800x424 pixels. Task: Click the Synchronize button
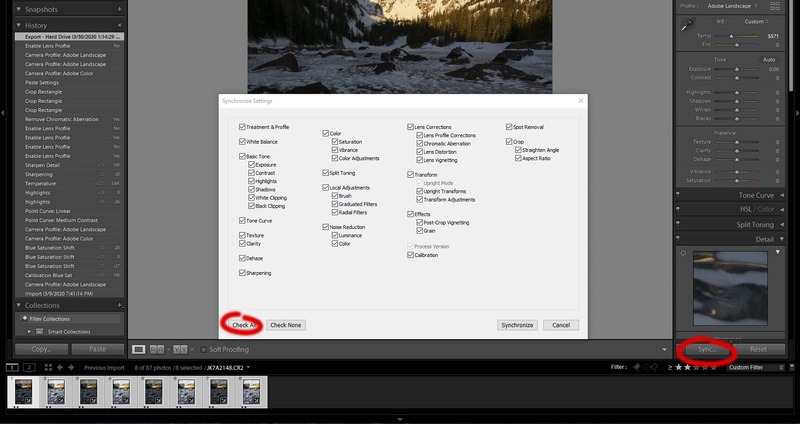point(517,325)
